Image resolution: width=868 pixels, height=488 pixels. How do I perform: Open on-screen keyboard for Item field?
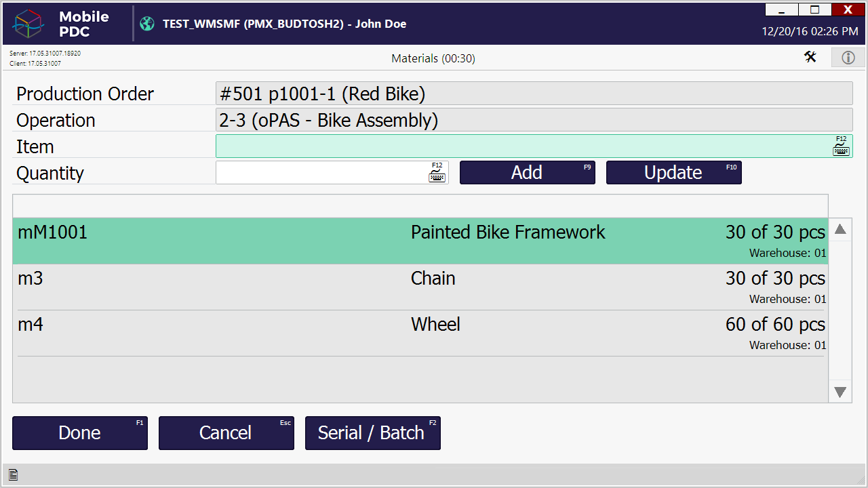(841, 146)
